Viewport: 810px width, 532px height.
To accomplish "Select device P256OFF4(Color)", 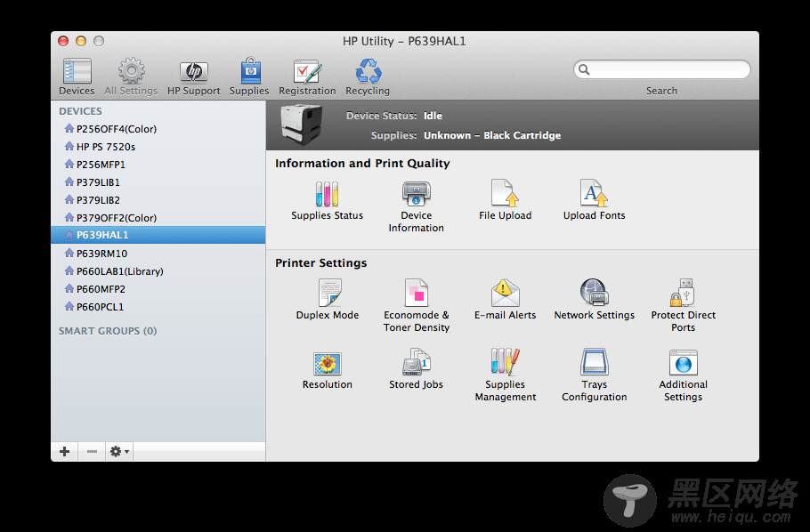I will 158,129.
